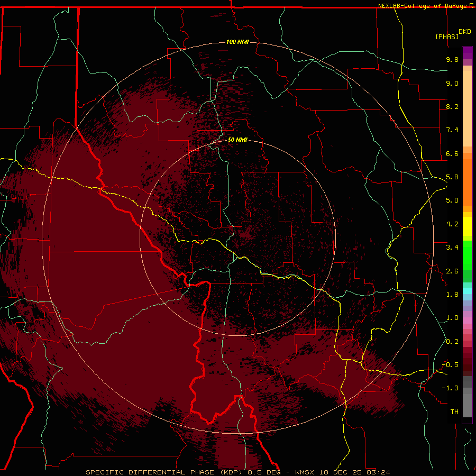Screen dimensions: 476x476
Task: Select the -0.5 scale value
Action: point(450,365)
